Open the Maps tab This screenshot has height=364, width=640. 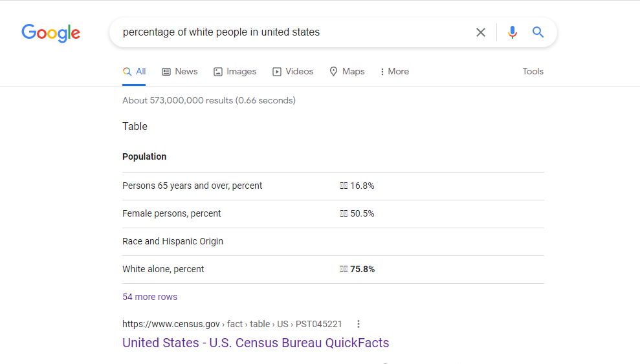(x=347, y=72)
